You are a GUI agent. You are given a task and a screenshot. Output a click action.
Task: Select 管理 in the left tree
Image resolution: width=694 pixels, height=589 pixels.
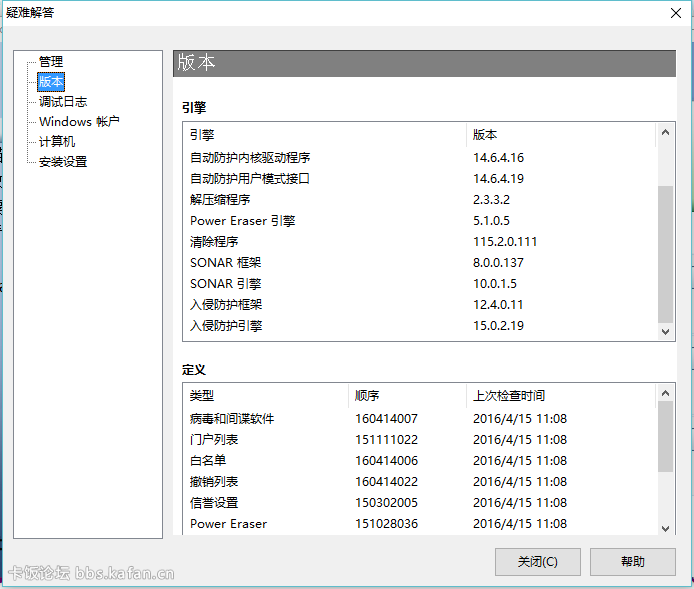(x=51, y=62)
